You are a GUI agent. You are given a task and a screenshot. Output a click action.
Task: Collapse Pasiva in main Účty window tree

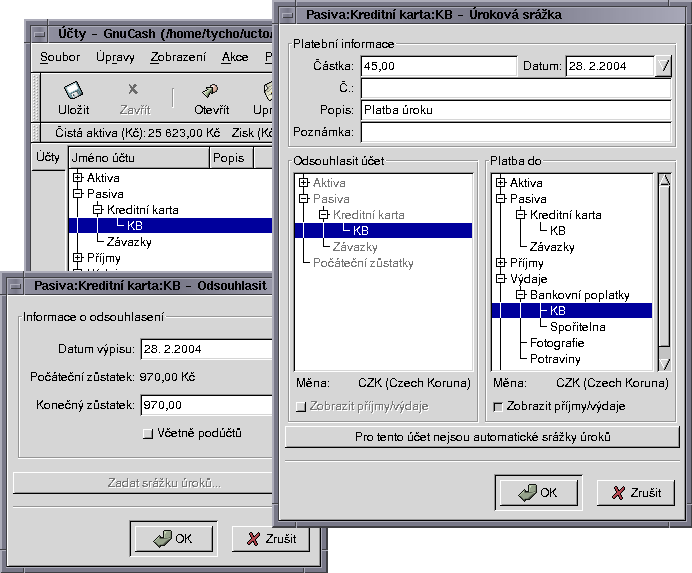click(78, 193)
